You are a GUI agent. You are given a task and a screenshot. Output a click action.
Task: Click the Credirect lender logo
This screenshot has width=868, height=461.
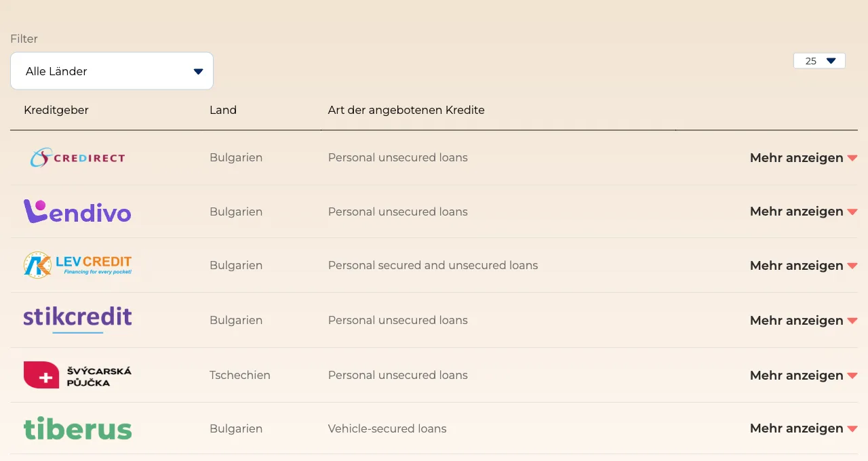(x=77, y=158)
